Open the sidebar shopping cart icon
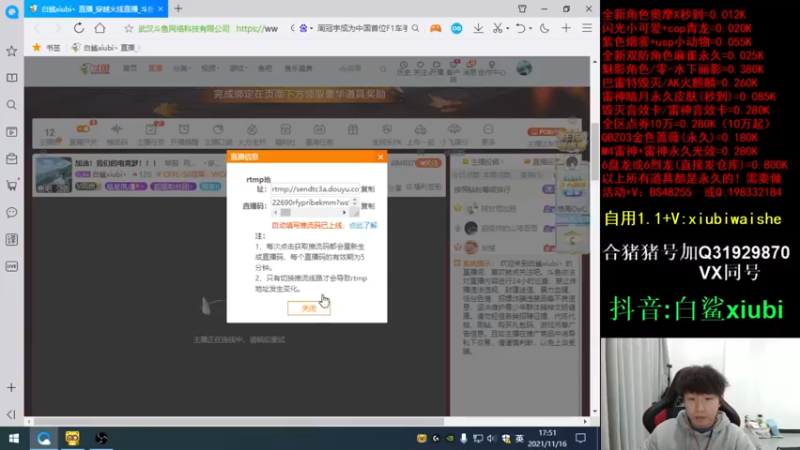The image size is (800, 450). [x=12, y=186]
